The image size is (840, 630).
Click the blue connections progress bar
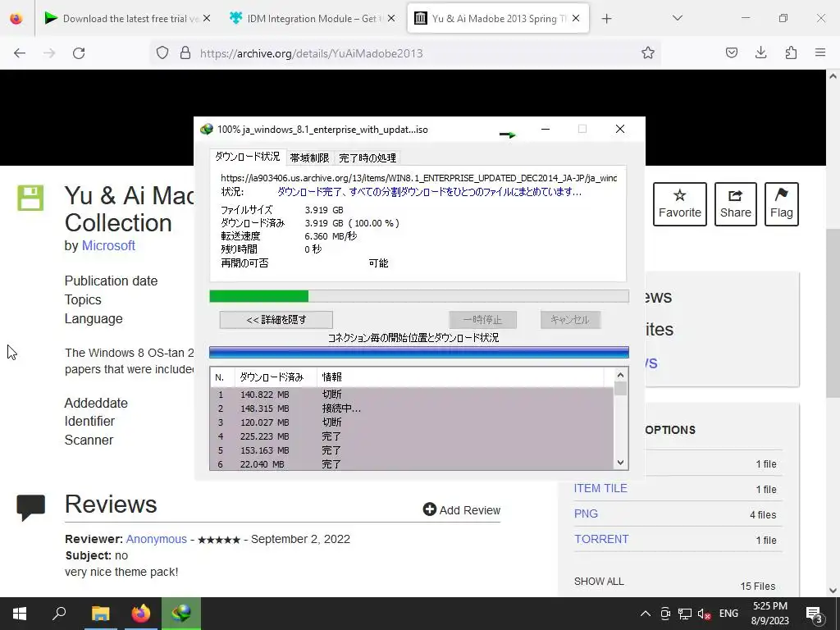pyautogui.click(x=419, y=352)
